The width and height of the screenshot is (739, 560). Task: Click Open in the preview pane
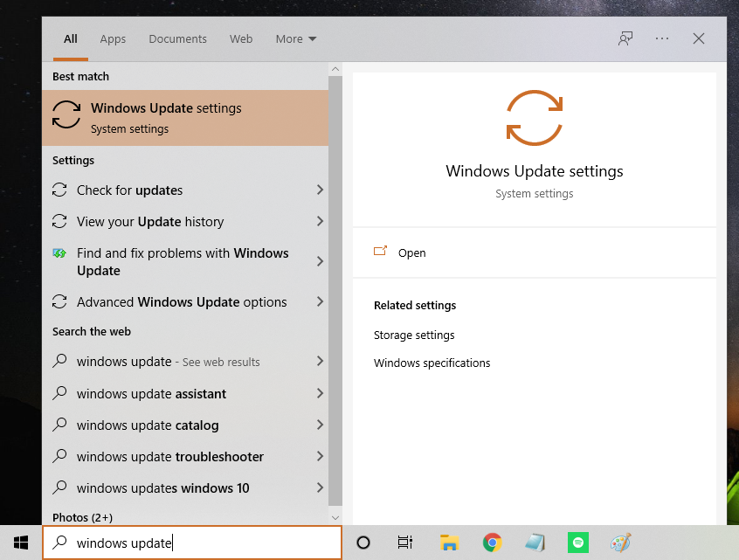[535, 252]
